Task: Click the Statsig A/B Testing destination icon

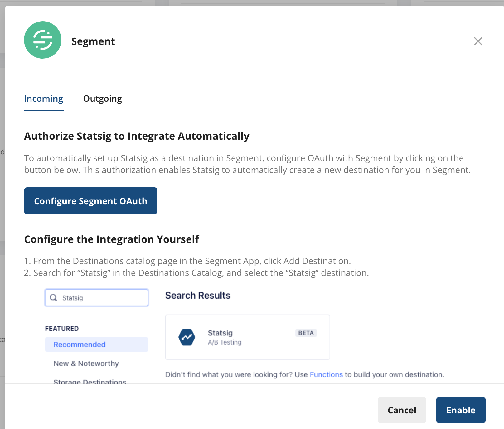Action: [186, 337]
